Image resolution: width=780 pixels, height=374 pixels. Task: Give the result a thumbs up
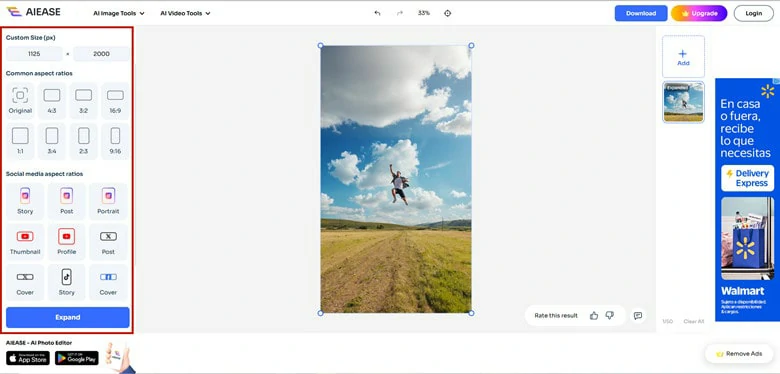pyautogui.click(x=593, y=315)
